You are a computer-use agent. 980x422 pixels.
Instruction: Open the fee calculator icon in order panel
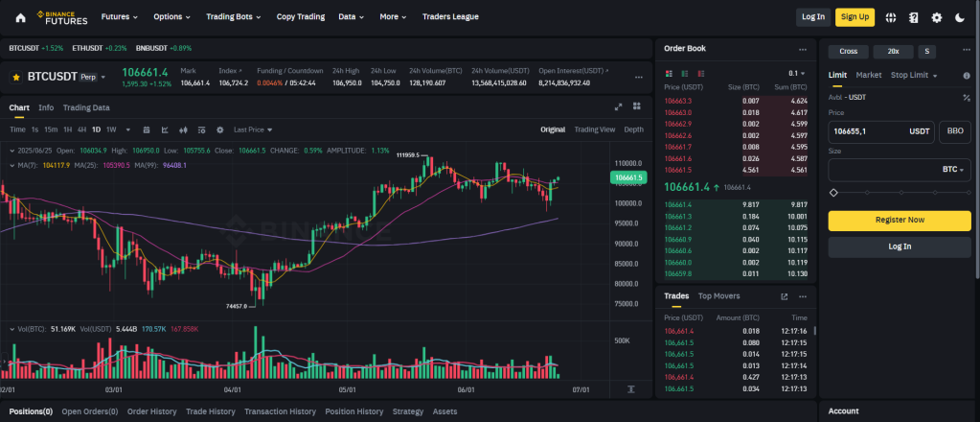965,97
